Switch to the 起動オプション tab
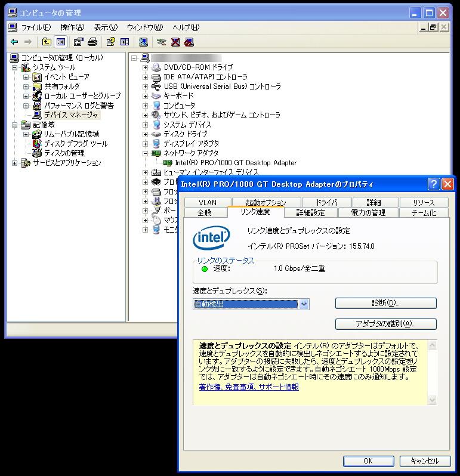 pyautogui.click(x=266, y=202)
